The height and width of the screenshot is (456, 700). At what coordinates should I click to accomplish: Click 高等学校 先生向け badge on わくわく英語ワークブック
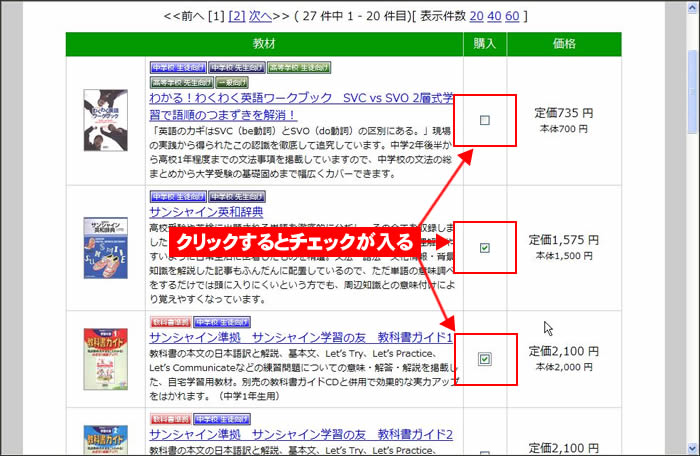[182, 82]
